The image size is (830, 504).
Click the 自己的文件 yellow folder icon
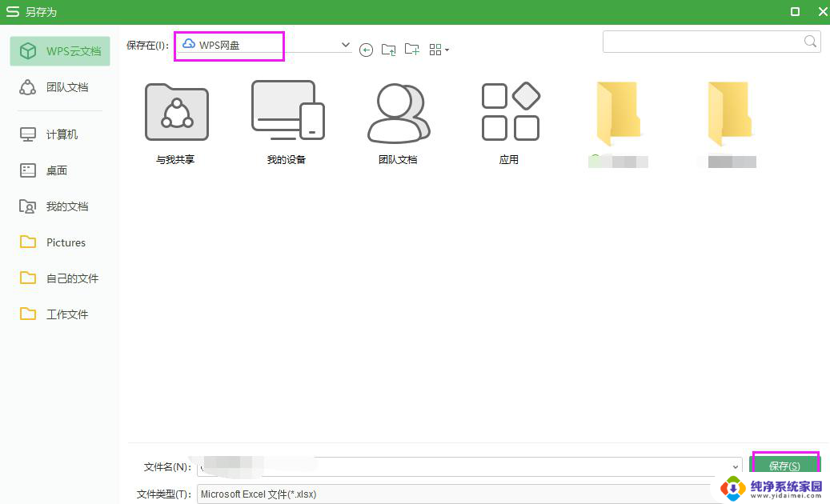tap(27, 278)
